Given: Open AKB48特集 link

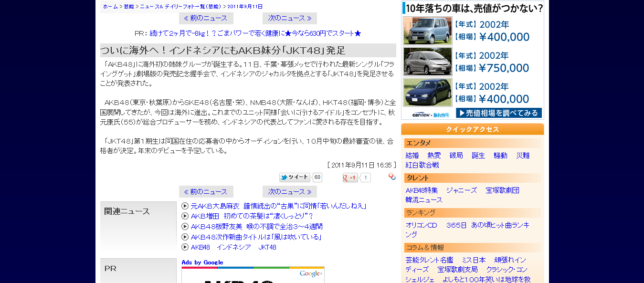Looking at the screenshot, I should tap(422, 190).
